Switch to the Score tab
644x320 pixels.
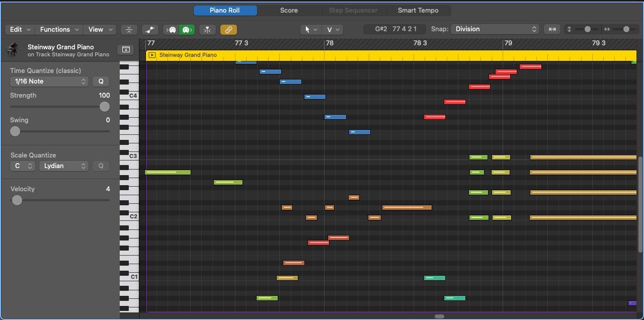[289, 10]
